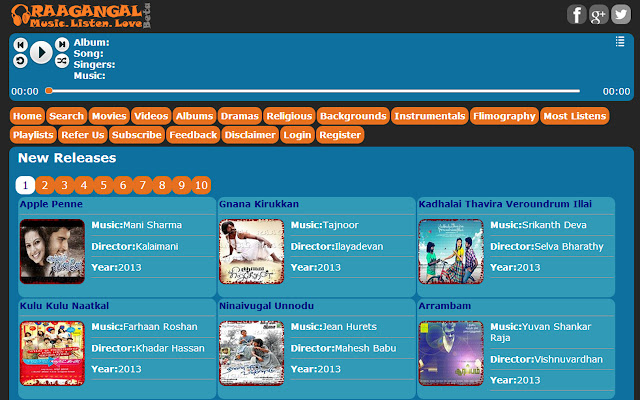Go to page 7 of New Releases

143,185
